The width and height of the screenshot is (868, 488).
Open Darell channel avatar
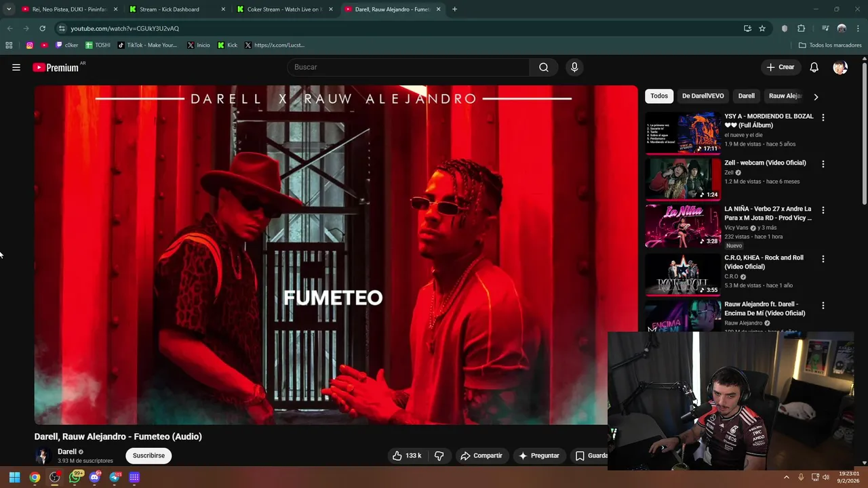[42, 455]
